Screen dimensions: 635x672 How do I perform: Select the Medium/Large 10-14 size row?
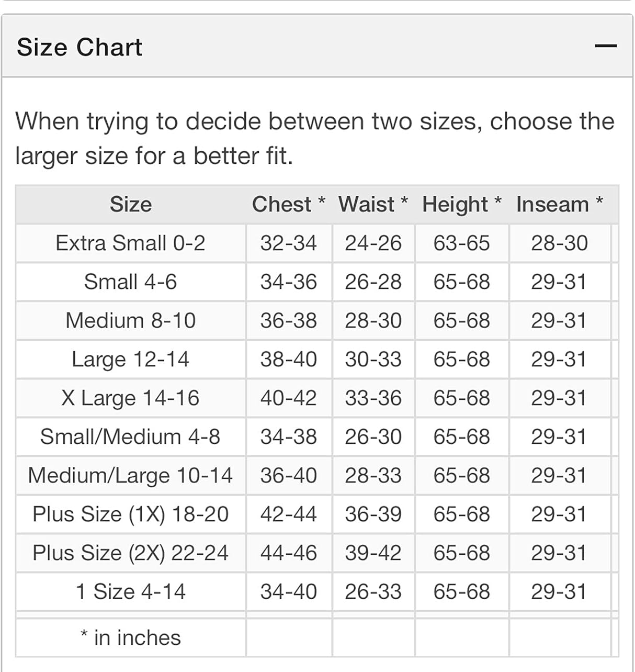tap(131, 476)
